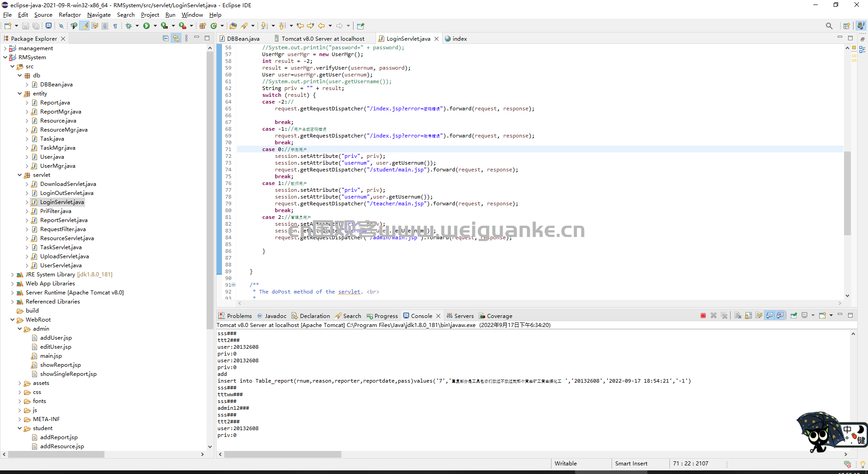Collapse all items in Package Explorer
Screen dimensions: 868x474
coord(165,38)
